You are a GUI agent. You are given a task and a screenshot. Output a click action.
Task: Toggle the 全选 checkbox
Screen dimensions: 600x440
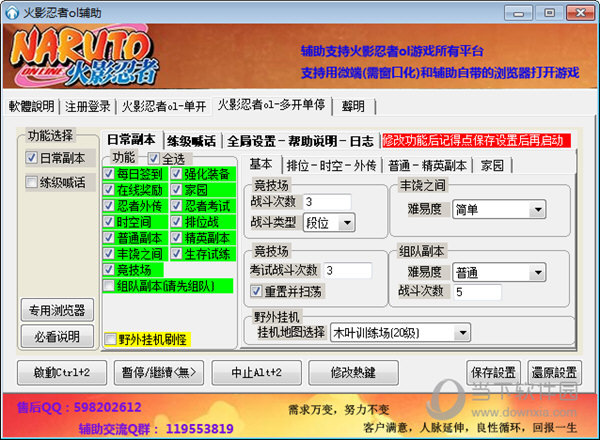pyautogui.click(x=154, y=158)
